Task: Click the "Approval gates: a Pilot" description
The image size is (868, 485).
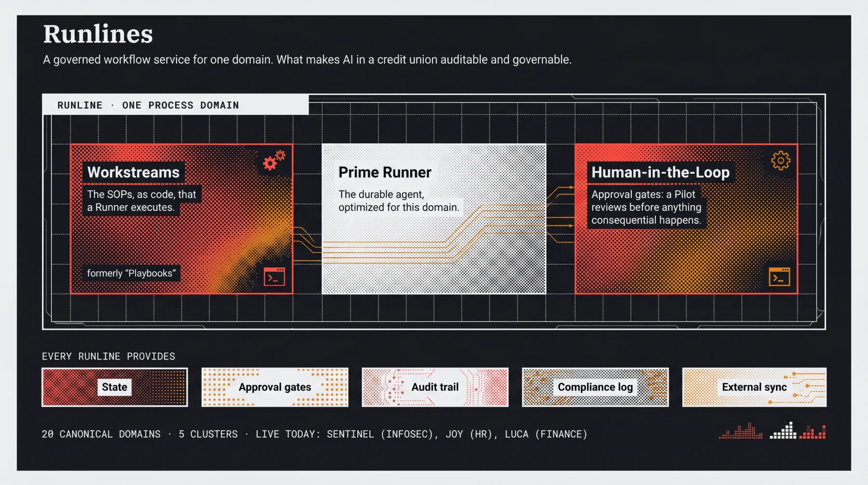Action: (x=646, y=207)
